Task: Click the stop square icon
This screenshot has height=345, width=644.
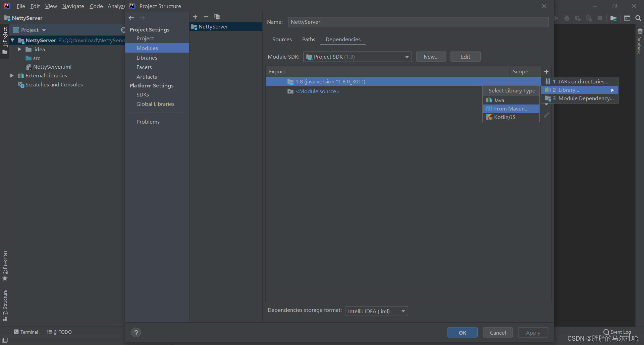Action: click(x=600, y=18)
